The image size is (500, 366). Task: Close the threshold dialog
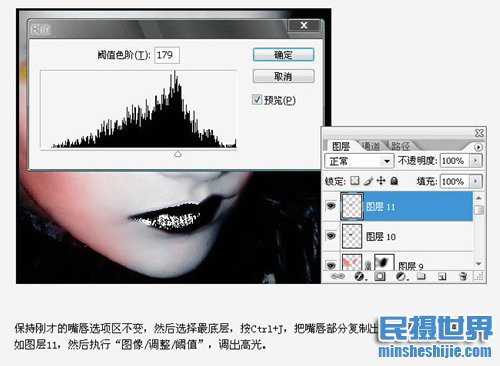tap(304, 25)
